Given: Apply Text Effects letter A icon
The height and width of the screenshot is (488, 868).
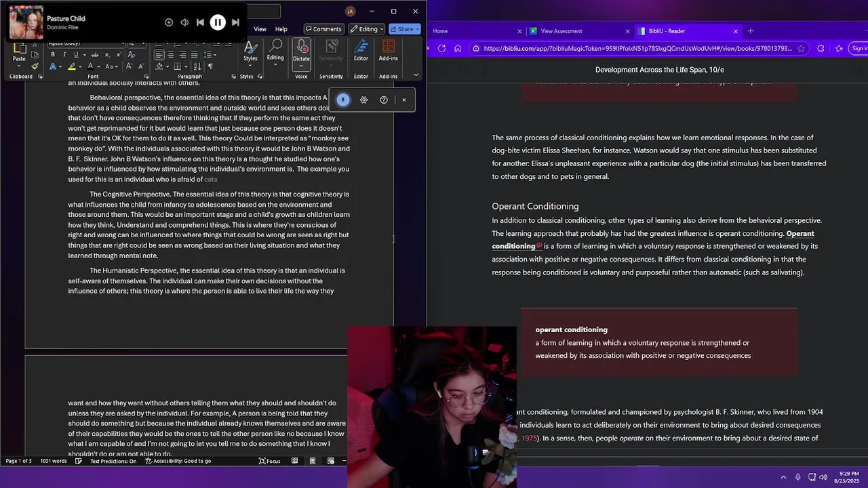Looking at the screenshot, I should tap(53, 66).
